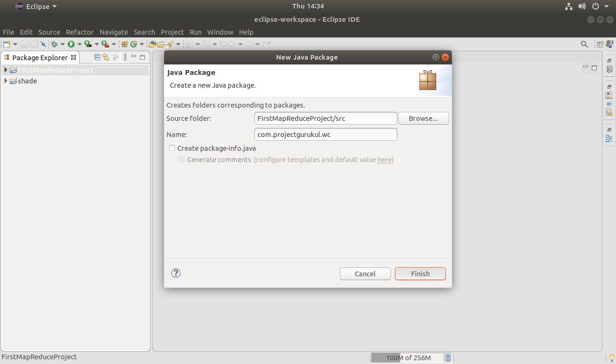Select the Package Explorer tab
This screenshot has height=364, width=616.
[x=40, y=57]
